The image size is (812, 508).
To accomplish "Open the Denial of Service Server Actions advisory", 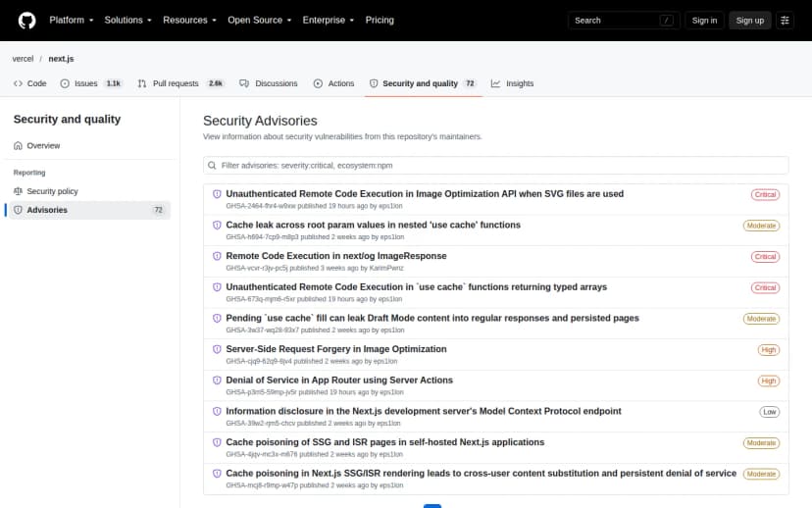I will (x=339, y=381).
